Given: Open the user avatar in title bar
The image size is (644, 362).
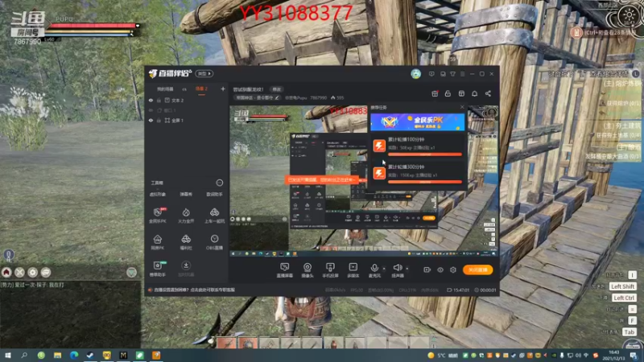Looking at the screenshot, I should (x=415, y=74).
